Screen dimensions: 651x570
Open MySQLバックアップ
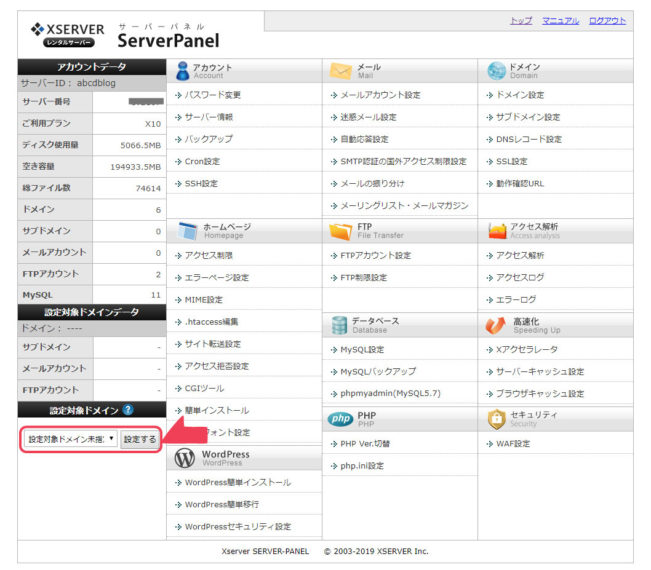[x=378, y=372]
